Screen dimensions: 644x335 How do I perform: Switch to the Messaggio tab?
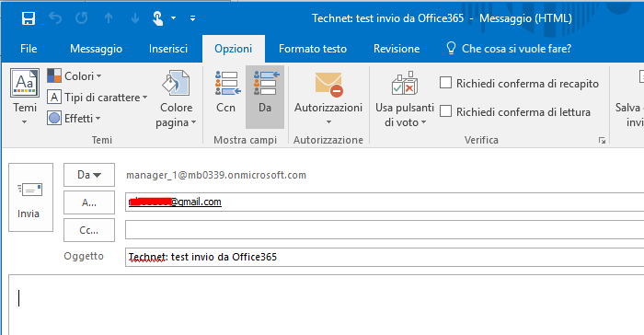[96, 49]
